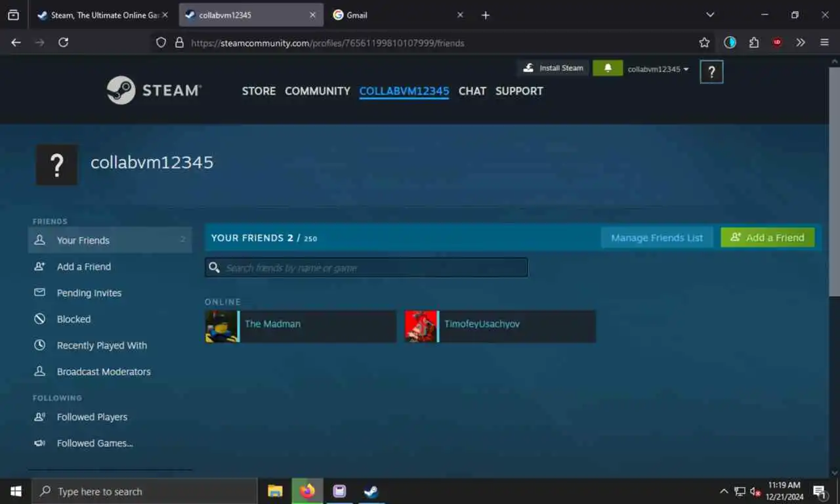
Task: Click the Firefox taskbar icon
Action: 307,491
